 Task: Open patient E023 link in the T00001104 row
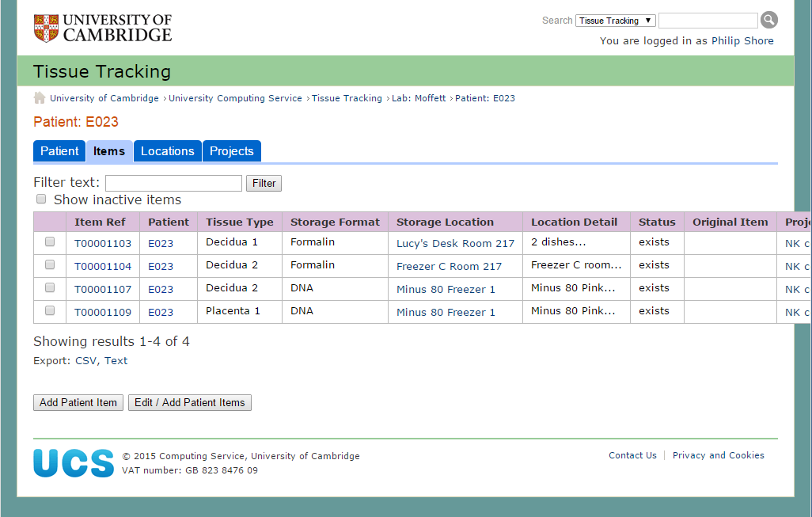coord(161,266)
